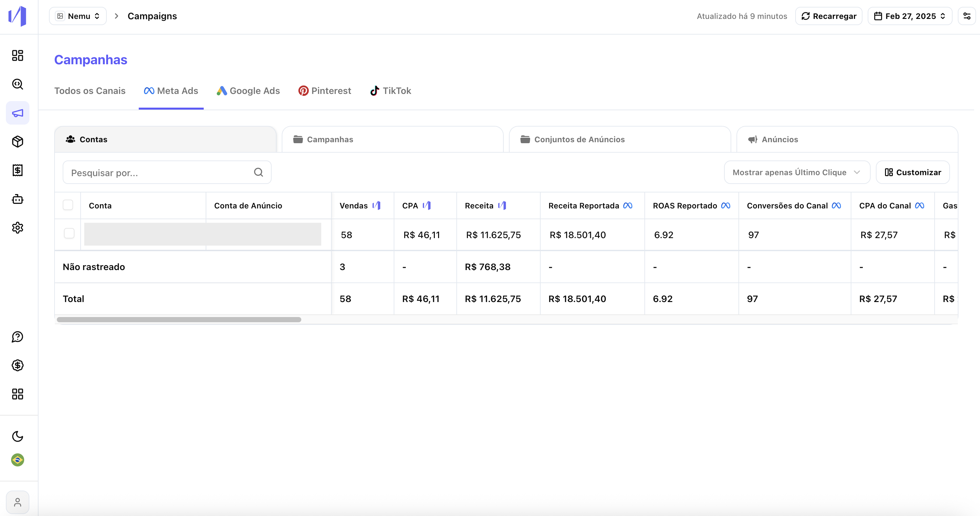The image size is (980, 516).
Task: Open the help chat bubble icon
Action: click(18, 337)
